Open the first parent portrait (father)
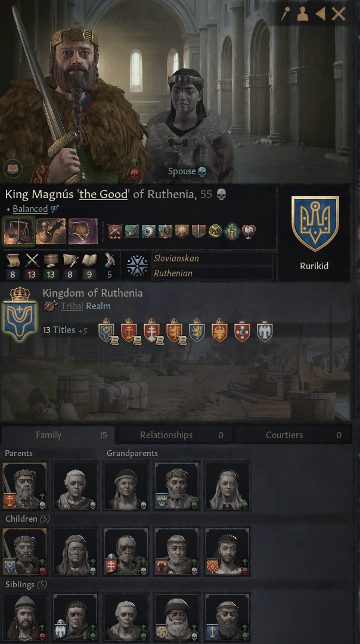 click(x=24, y=486)
